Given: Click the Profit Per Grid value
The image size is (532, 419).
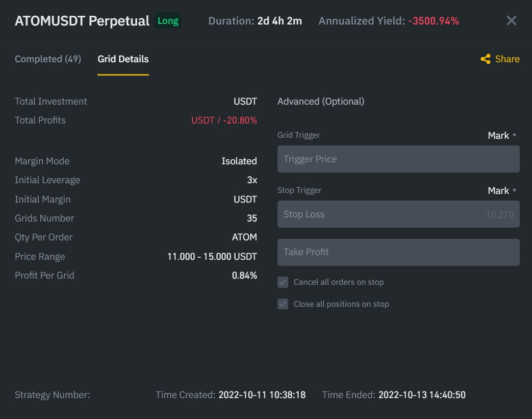Looking at the screenshot, I should click(x=244, y=276).
